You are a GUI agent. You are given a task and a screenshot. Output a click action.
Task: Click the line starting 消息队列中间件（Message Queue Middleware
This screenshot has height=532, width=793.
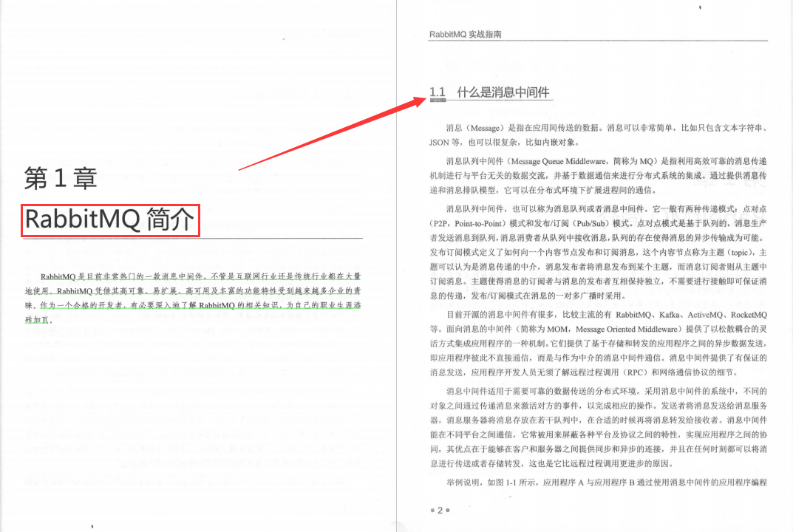606,161
